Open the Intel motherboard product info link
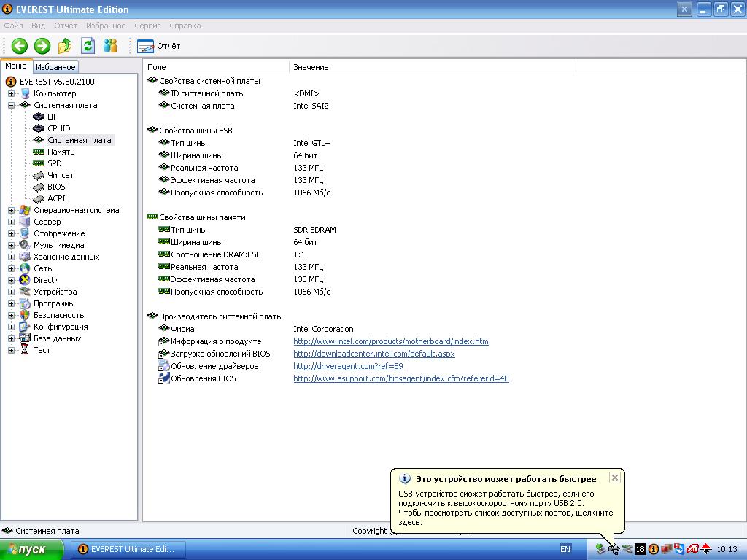This screenshot has height=560, width=747. (x=391, y=341)
